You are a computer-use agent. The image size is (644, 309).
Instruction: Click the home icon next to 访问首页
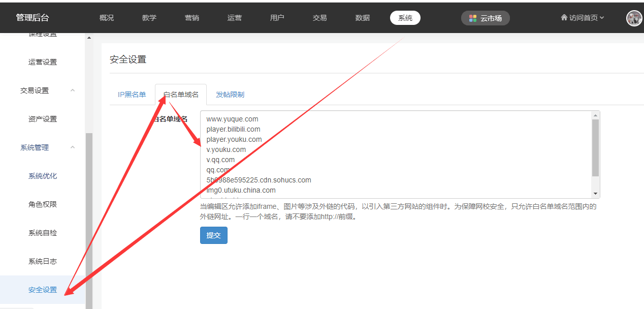click(x=564, y=18)
